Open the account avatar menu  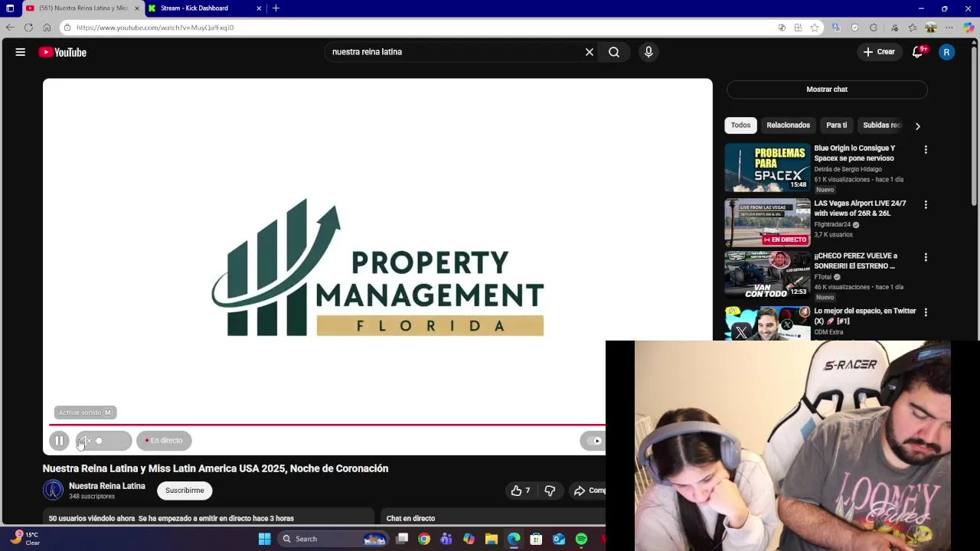pyautogui.click(x=947, y=52)
